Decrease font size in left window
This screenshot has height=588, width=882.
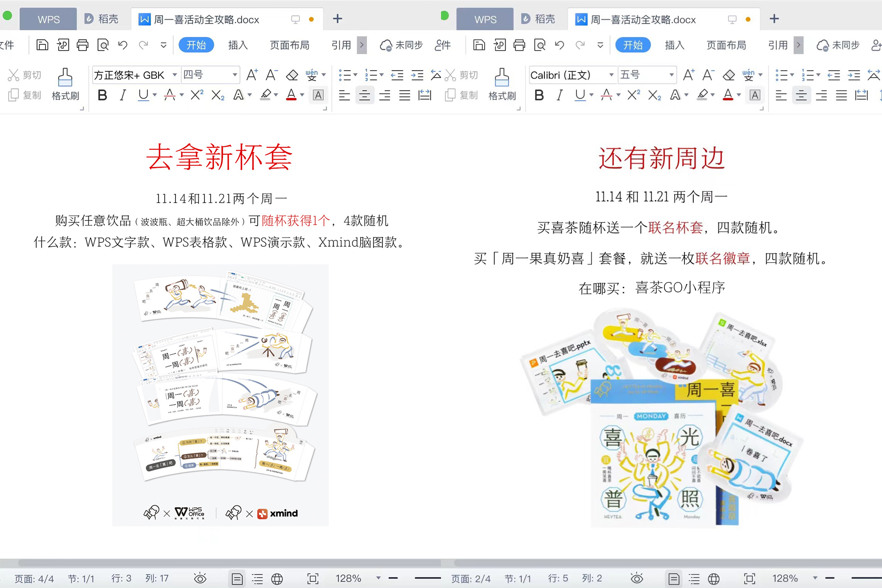272,75
